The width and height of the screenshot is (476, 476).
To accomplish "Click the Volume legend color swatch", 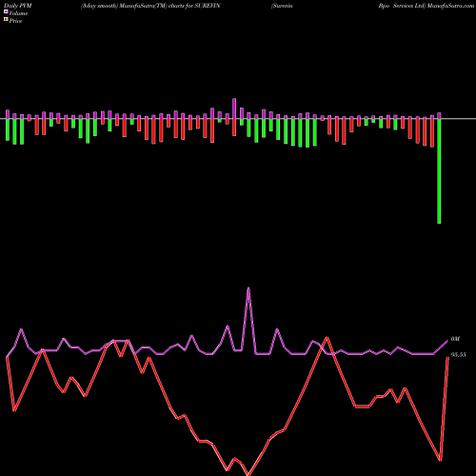I will click(x=6, y=11).
